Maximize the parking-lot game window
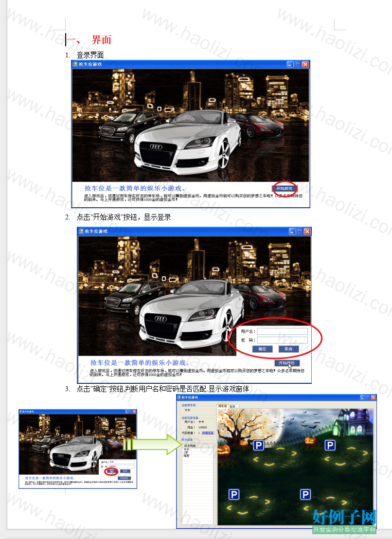The height and width of the screenshot is (539, 392). (368, 397)
